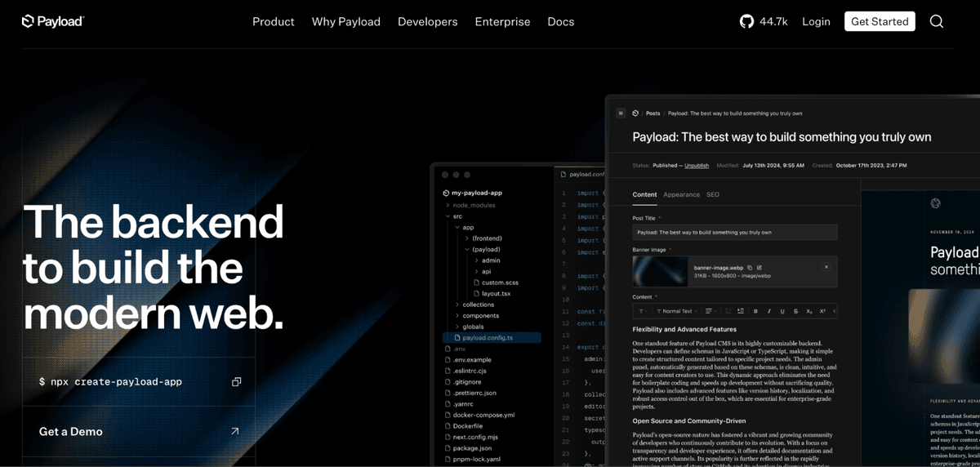
Task: Click the Payload logo in the header
Action: 53,21
